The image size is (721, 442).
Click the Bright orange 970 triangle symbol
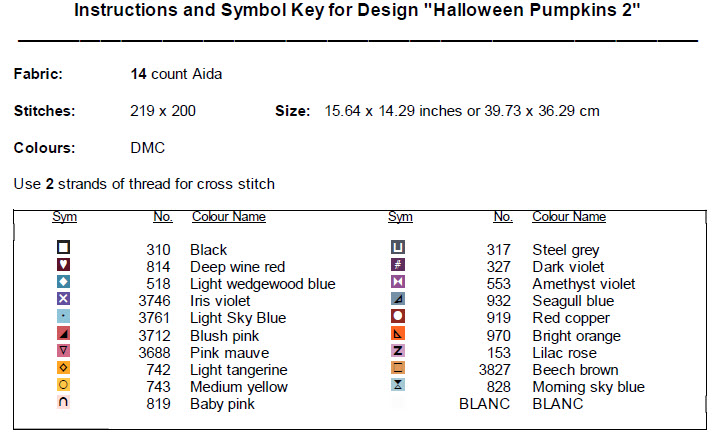[x=398, y=333]
